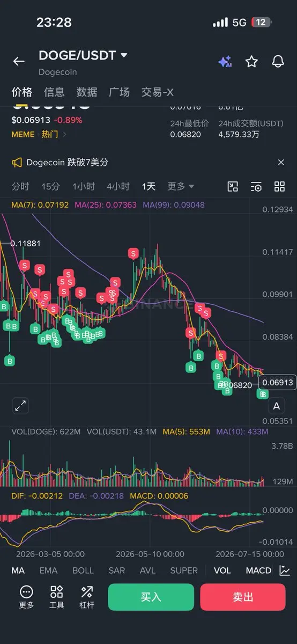Select the 1天 chart interval
This screenshot has height=644, width=297.
tap(148, 186)
